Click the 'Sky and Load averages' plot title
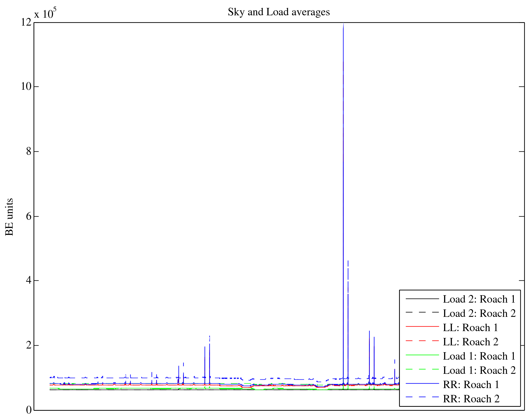This screenshot has height=420, width=532. coord(279,12)
